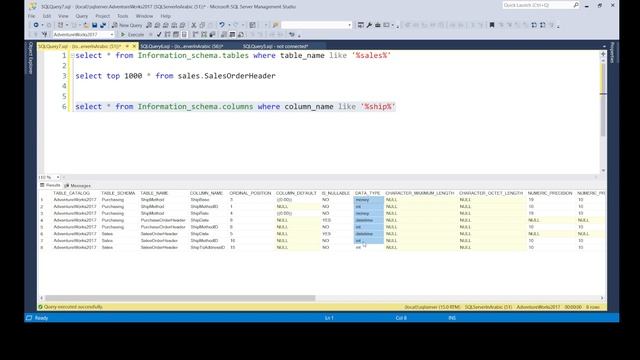The image size is (640, 360).
Task: Click the '%ship%' string in the query
Action: (x=378, y=107)
